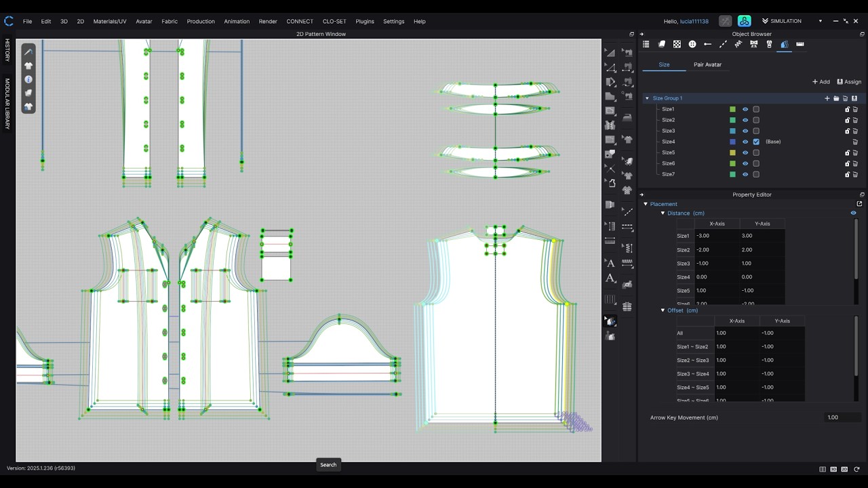Open the HISTORY side panel

click(7, 50)
